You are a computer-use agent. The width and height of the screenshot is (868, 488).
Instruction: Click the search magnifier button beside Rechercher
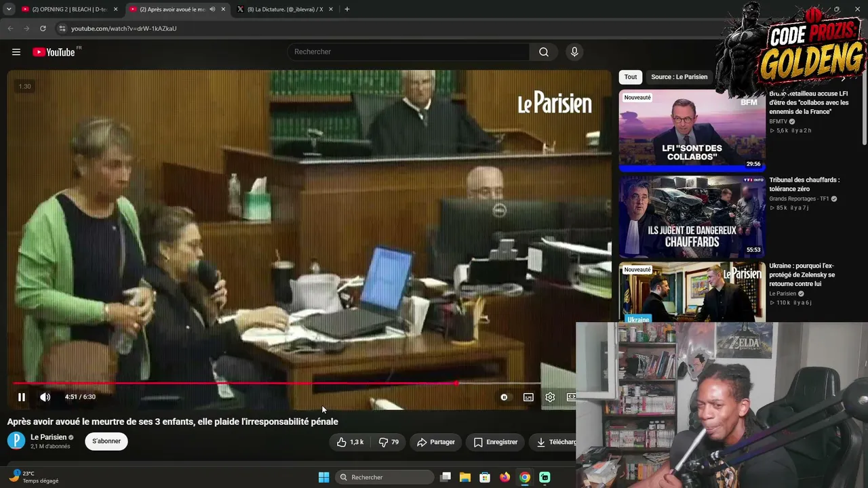click(x=544, y=52)
